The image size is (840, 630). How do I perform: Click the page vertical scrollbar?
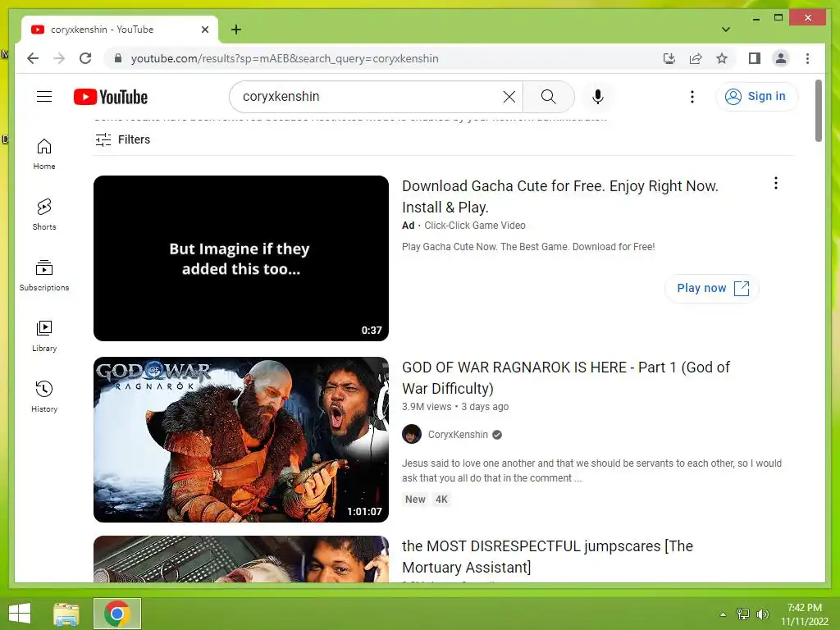[818, 111]
